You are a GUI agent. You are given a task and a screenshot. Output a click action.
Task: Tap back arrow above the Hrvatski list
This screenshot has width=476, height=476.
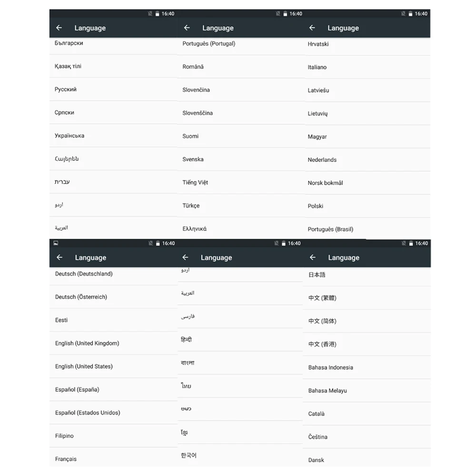312,28
